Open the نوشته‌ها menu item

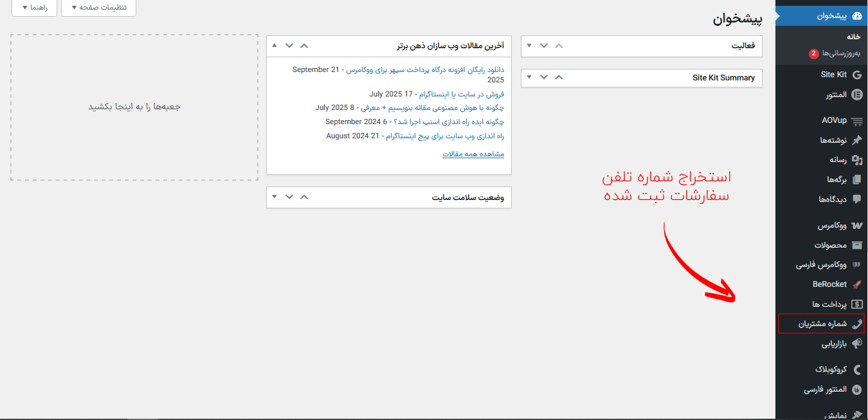tap(821, 140)
